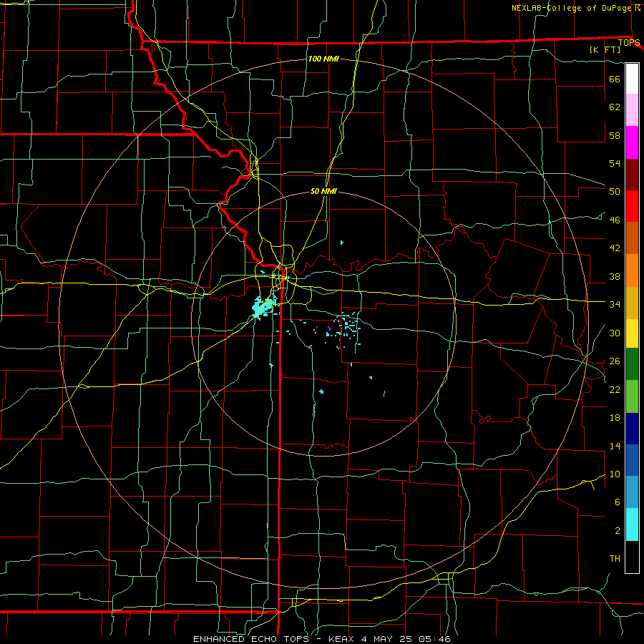Click the legend value 62
Viewport: 644px width, 644px height.
pos(615,107)
